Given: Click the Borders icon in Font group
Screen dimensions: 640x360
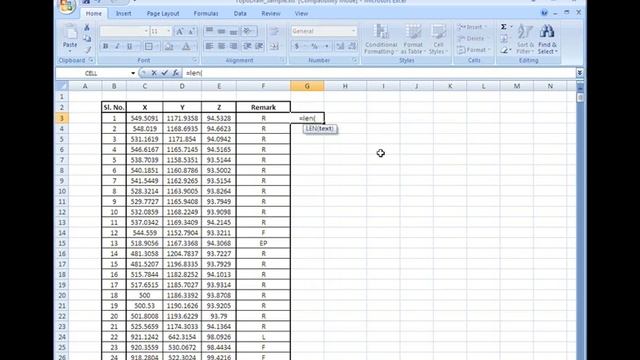Looking at the screenshot, I should 149,47.
